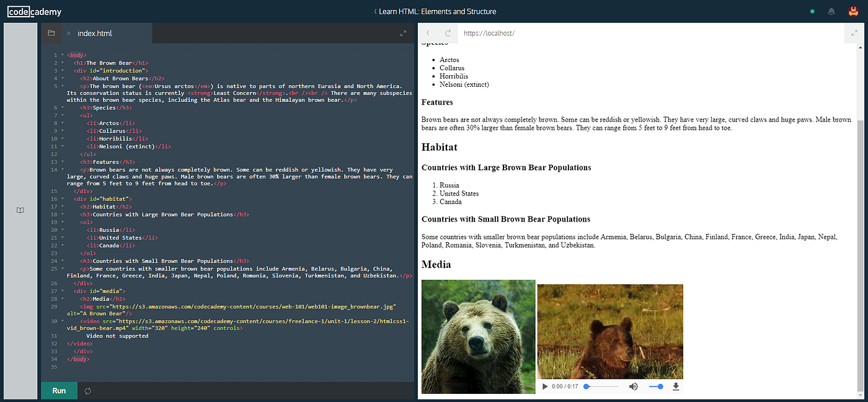
Task: Open the profile avatar icon
Action: pyautogui.click(x=852, y=11)
